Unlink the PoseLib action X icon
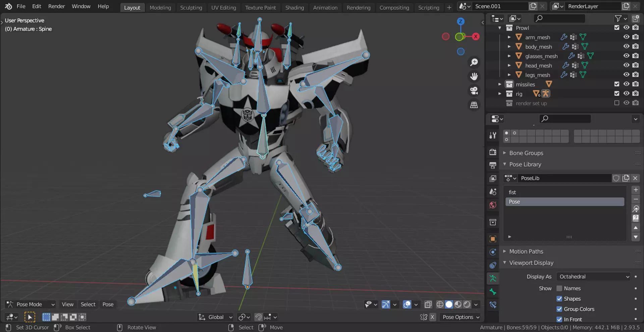 (635, 178)
